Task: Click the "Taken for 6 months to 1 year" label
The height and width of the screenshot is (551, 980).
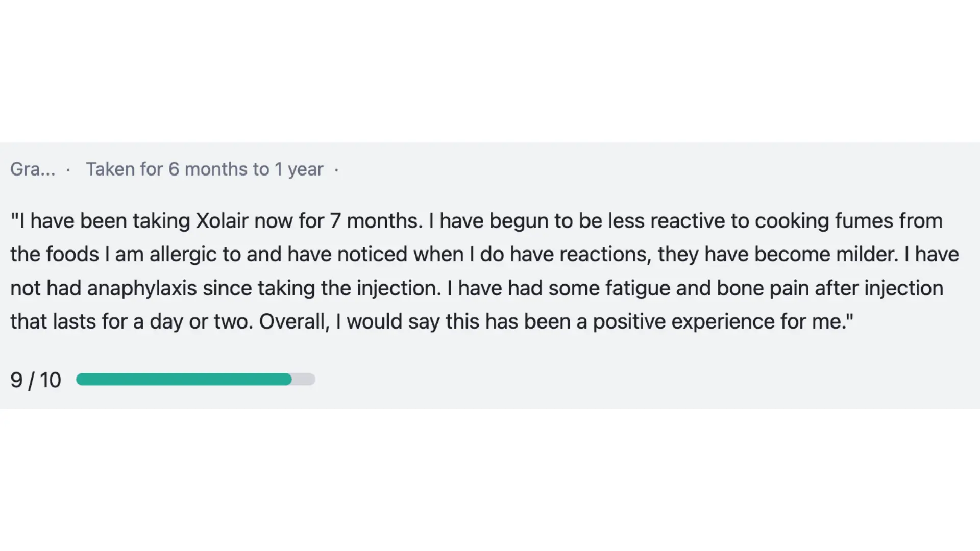Action: click(204, 169)
